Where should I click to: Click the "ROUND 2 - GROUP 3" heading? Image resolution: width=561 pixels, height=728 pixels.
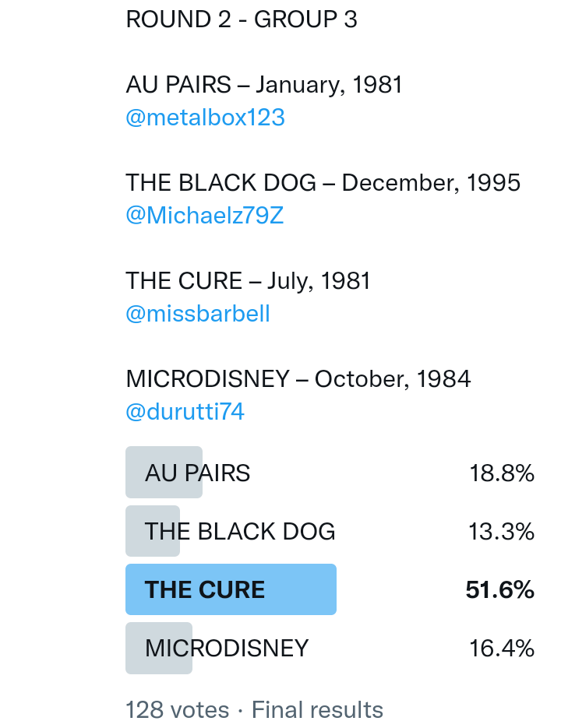(x=242, y=19)
